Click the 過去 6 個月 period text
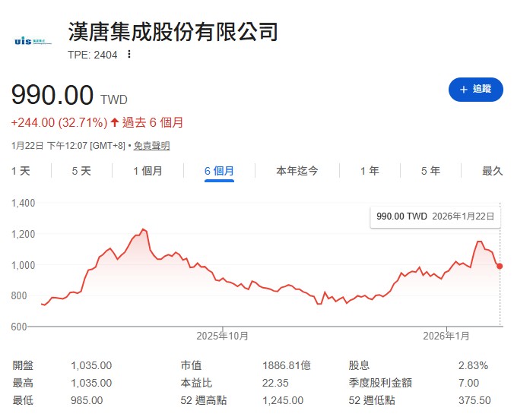 (x=153, y=123)
